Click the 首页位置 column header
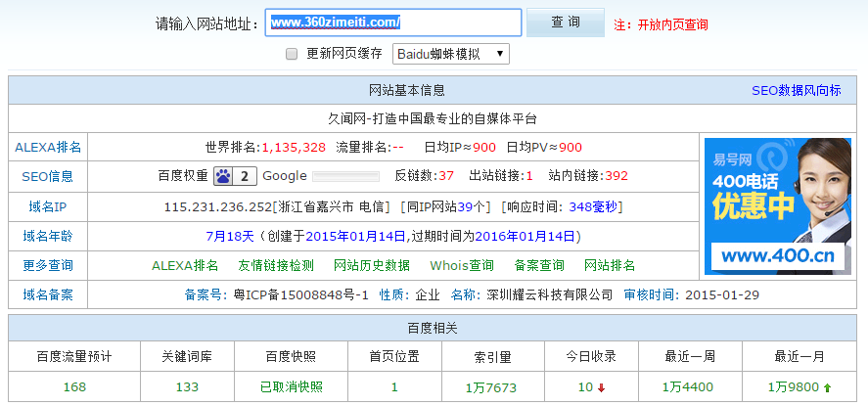Image resolution: width=868 pixels, height=406 pixels. [394, 357]
